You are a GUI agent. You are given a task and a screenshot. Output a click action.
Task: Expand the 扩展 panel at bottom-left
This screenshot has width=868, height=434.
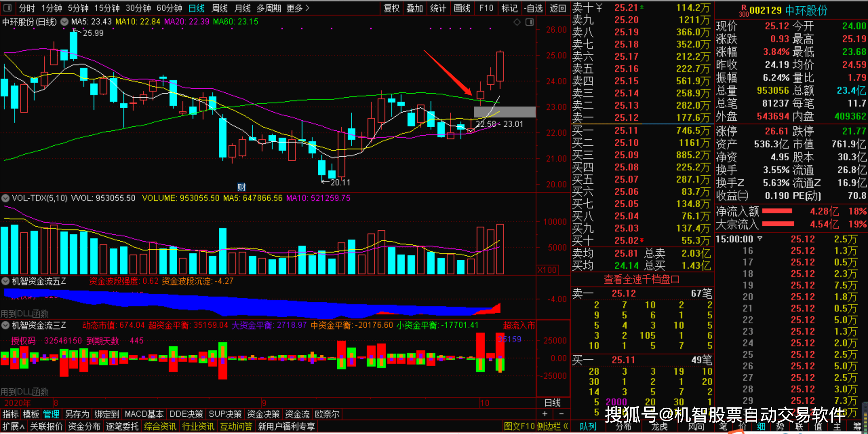(x=14, y=426)
